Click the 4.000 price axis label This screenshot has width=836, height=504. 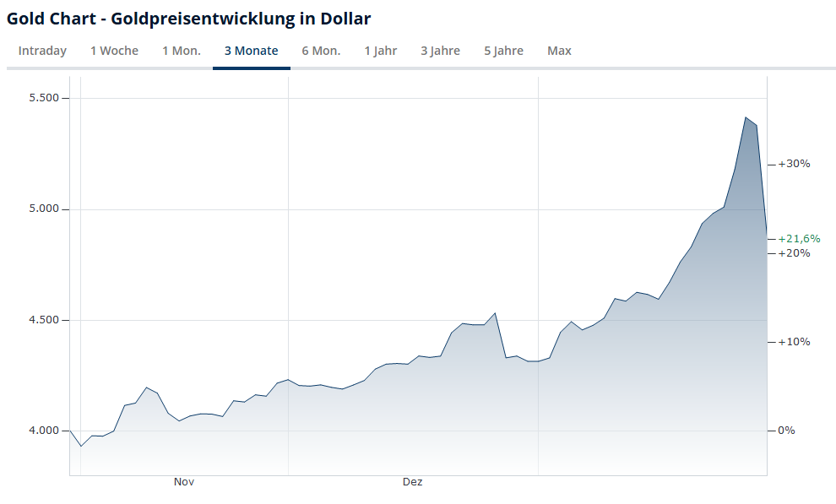(x=42, y=431)
